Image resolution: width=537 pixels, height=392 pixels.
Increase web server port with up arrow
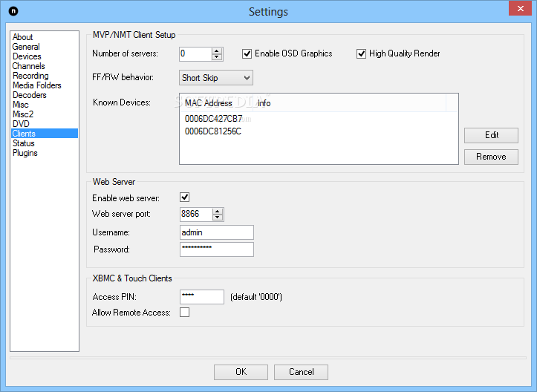(218, 212)
